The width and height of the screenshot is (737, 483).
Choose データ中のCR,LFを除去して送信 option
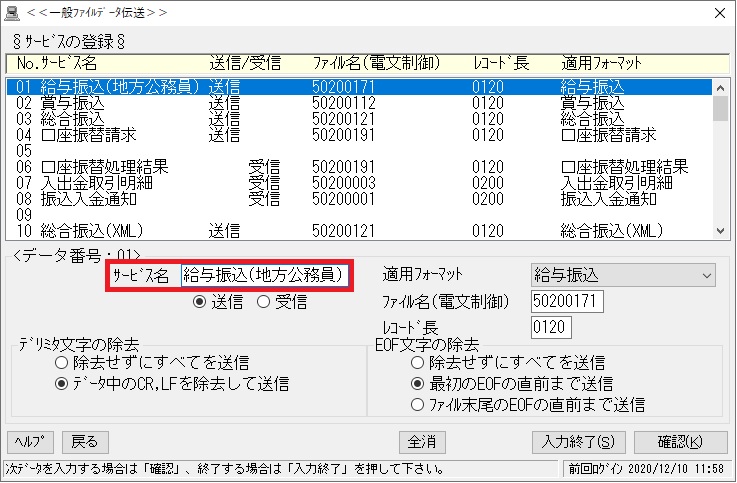[172, 384]
